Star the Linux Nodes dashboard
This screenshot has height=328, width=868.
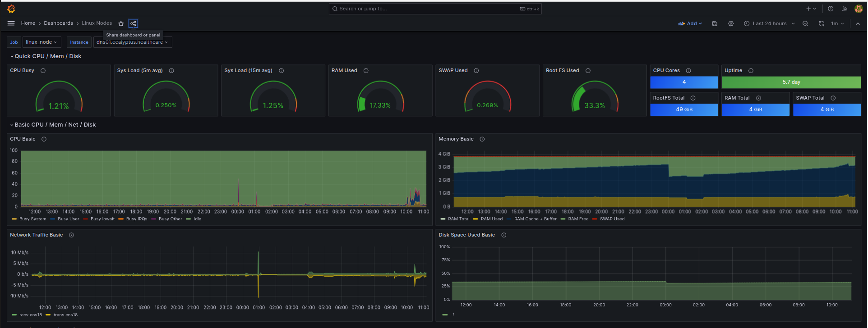(121, 23)
